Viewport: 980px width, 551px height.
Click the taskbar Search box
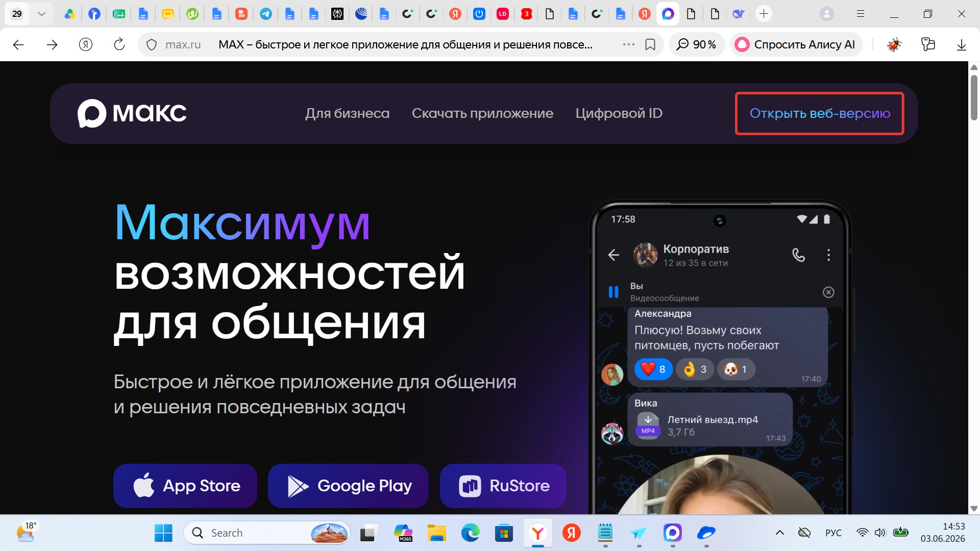pos(267,533)
